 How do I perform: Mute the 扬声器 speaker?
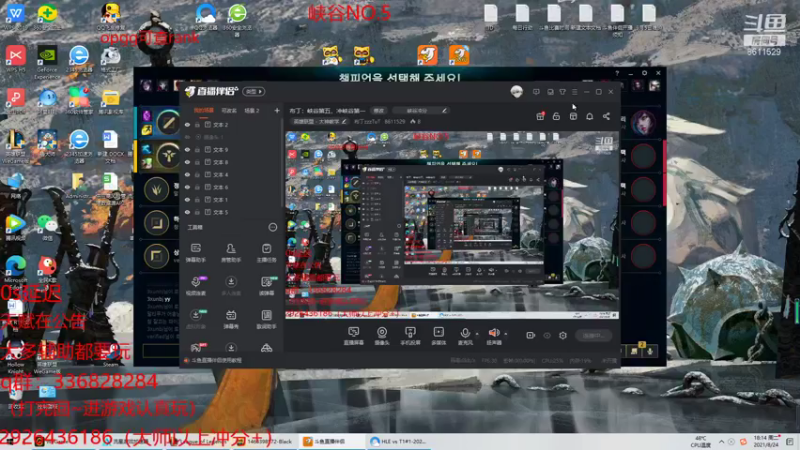[494, 336]
